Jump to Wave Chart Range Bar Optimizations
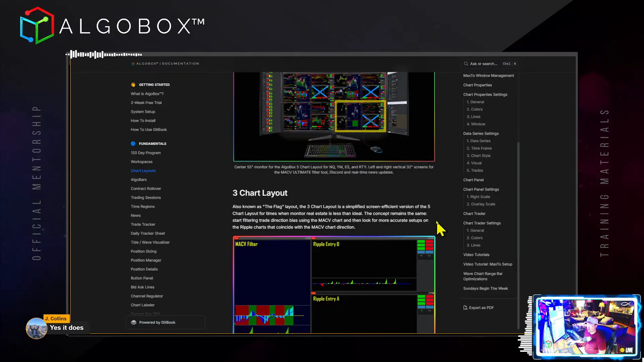The height and width of the screenshot is (362, 644). pyautogui.click(x=483, y=276)
